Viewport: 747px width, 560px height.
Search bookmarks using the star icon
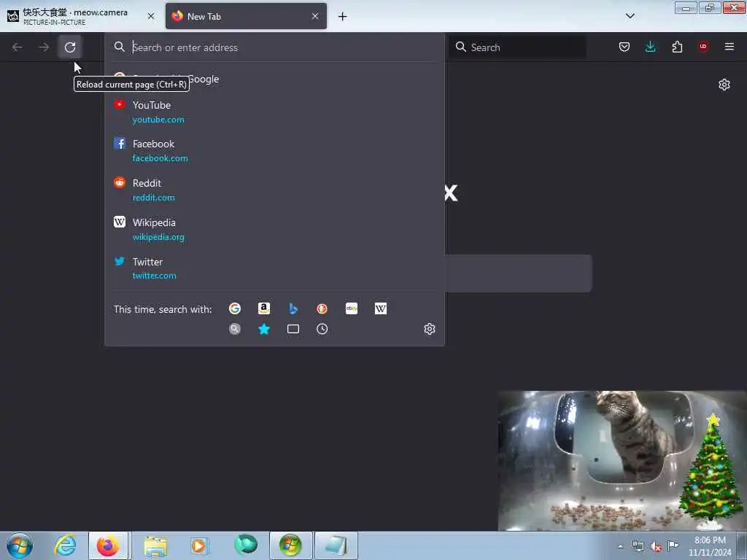coord(264,329)
